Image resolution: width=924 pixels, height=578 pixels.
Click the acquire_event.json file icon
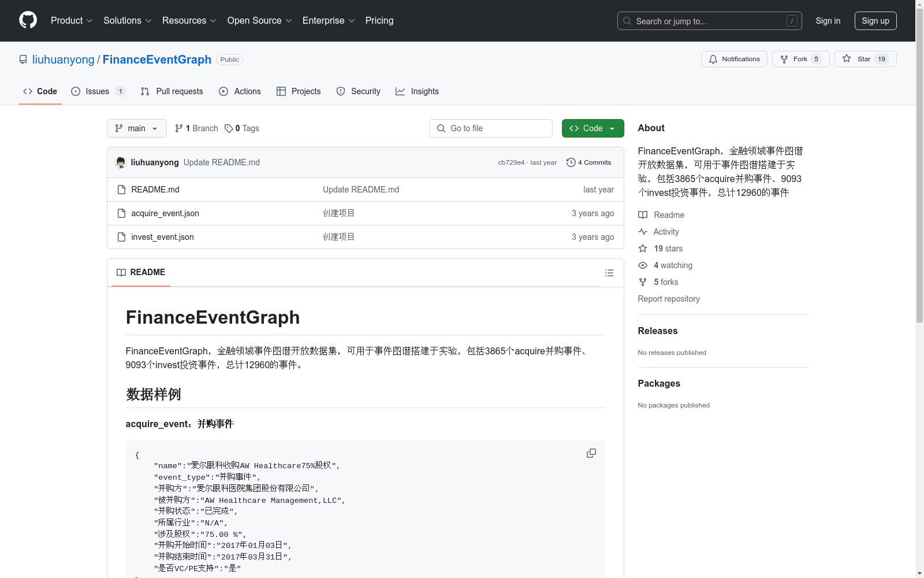[x=121, y=213]
